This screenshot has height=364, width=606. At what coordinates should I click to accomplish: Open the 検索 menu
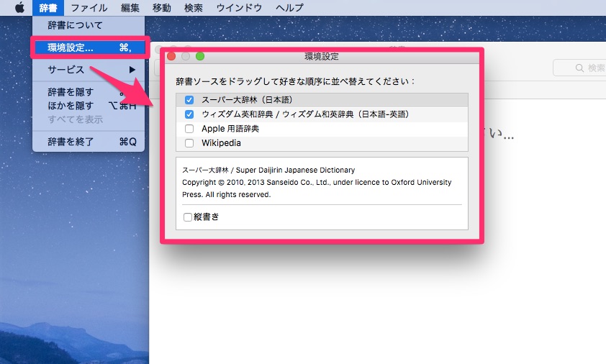[x=193, y=8]
